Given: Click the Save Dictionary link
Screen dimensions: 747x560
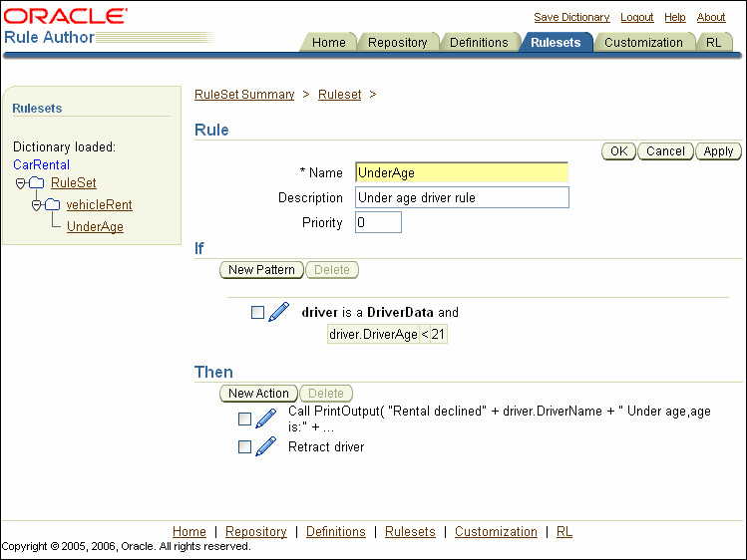Looking at the screenshot, I should tap(571, 17).
